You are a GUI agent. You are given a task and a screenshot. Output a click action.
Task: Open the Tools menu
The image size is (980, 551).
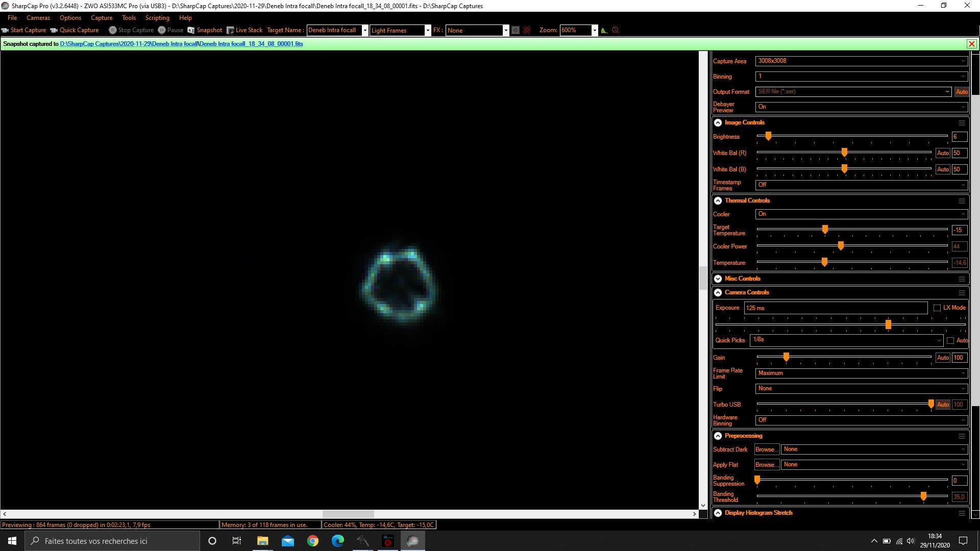[129, 18]
